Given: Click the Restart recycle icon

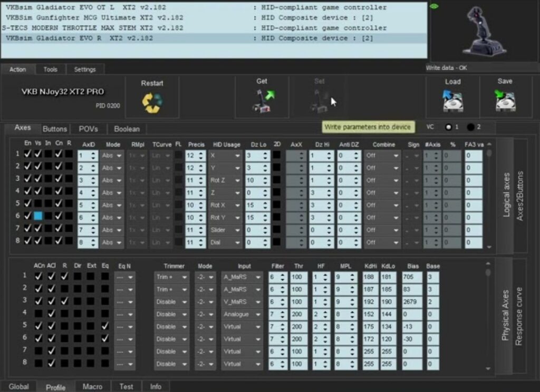Looking at the screenshot, I should coord(152,103).
